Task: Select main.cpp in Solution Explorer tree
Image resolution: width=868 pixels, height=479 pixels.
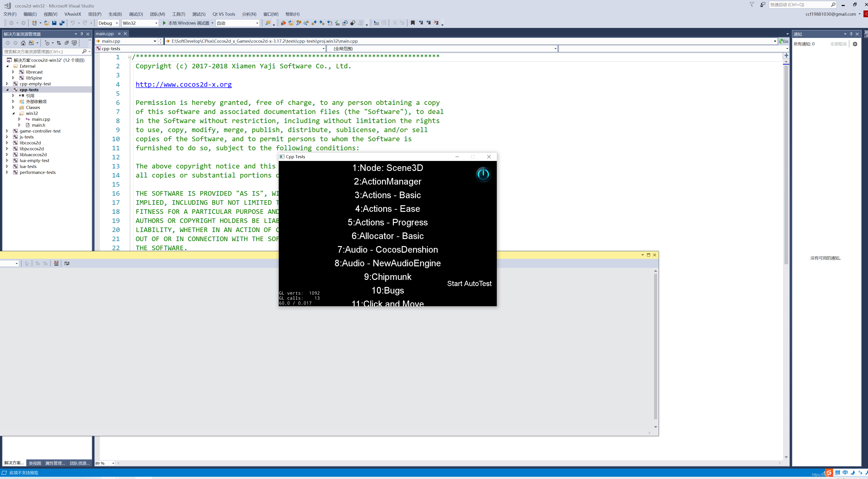Action: point(41,119)
